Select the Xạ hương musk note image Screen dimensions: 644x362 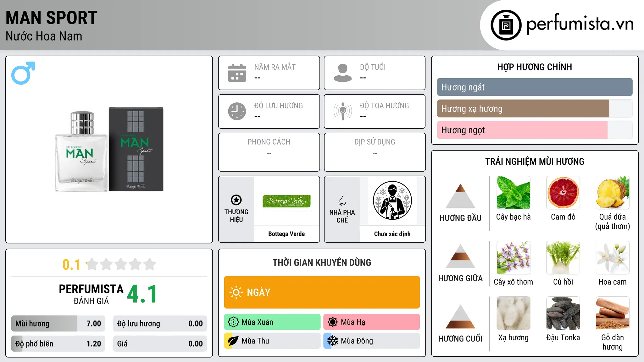514,313
